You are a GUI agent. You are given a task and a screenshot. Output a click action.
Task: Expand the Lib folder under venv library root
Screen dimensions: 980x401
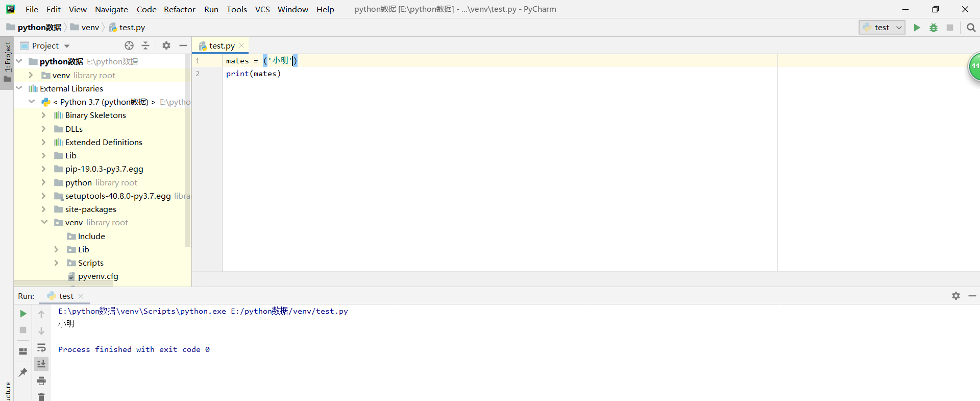57,249
